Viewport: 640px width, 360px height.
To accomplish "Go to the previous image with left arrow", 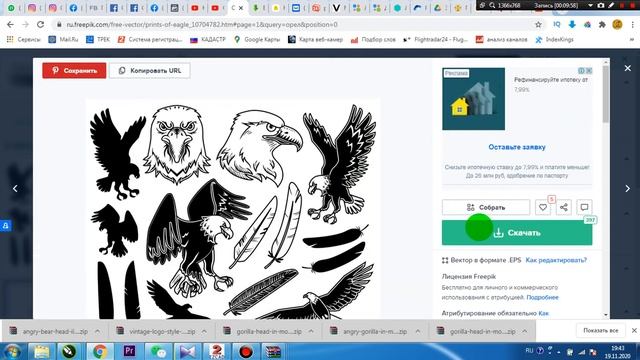I will click(x=15, y=189).
